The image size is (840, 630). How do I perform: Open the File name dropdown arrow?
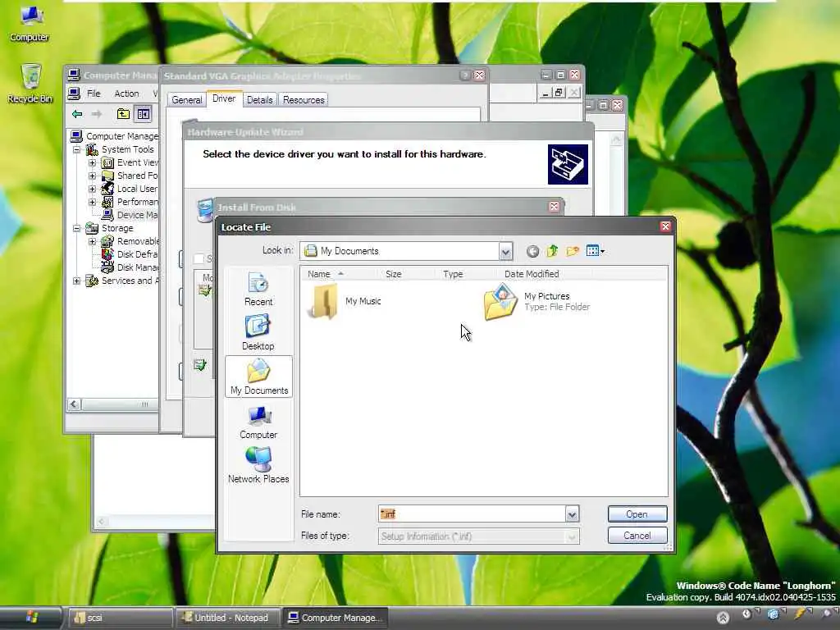[x=572, y=514]
